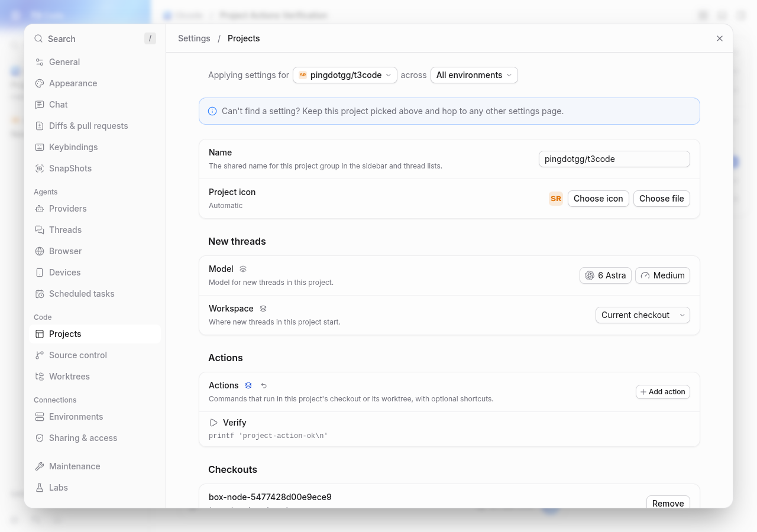Go to Sharing & access settings
757x532 pixels.
pyautogui.click(x=95, y=438)
